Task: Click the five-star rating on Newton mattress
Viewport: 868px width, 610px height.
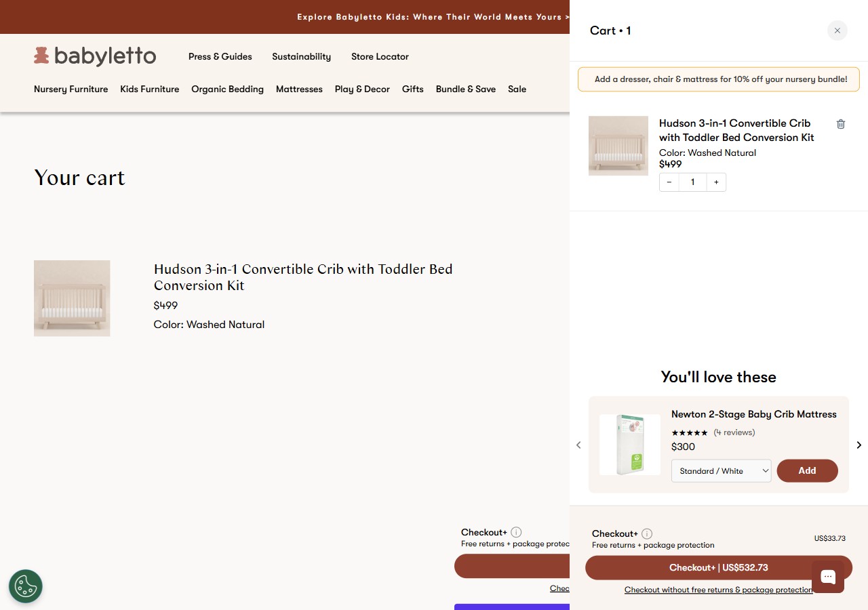Action: point(690,432)
